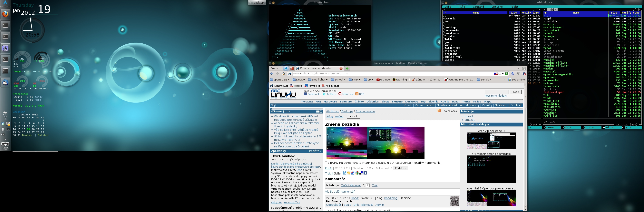The width and height of the screenshot is (644, 212).
Task: Click the Firefox page vertical scrollbar
Action: tap(525, 147)
